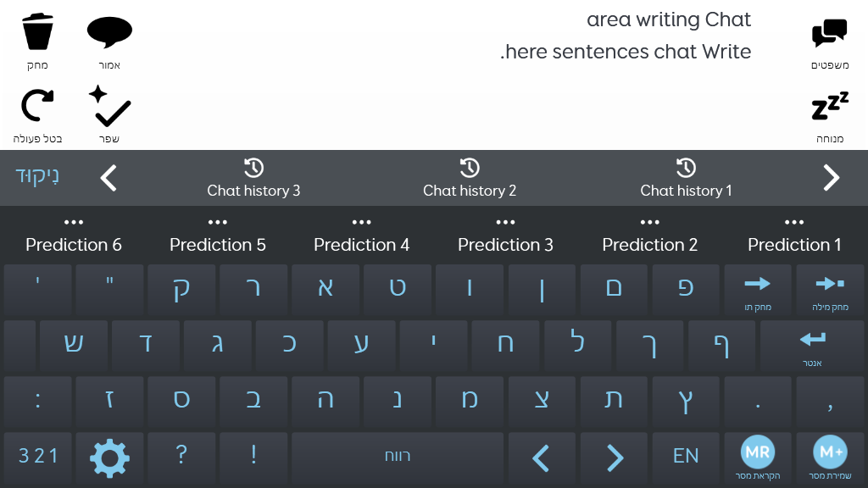Viewport: 868px width, 488px height.
Task: Open the sentences chat bubbles icon
Action: pos(829,33)
